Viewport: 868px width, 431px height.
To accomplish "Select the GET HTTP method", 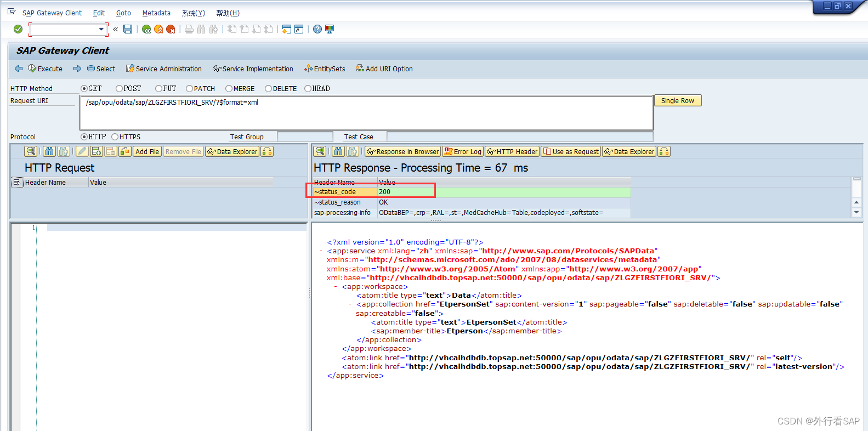I will coord(84,88).
